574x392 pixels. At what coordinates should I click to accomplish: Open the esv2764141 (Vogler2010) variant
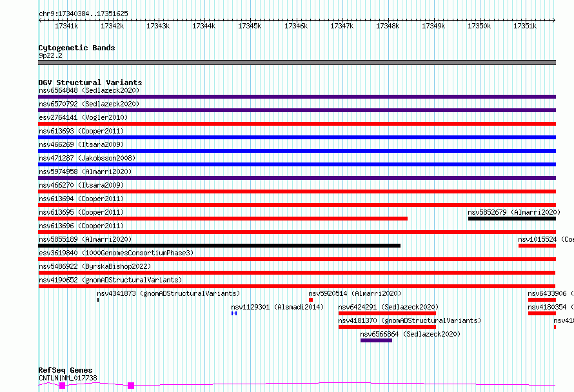[x=83, y=117]
